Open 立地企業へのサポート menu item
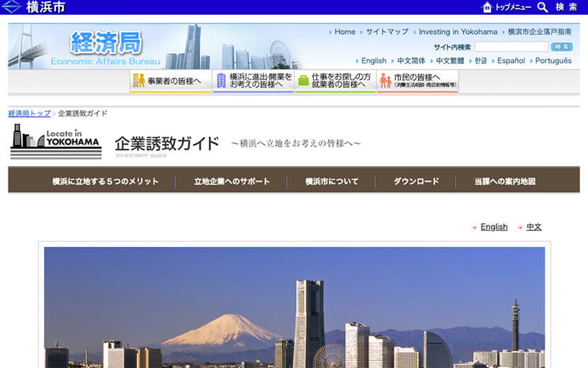 [x=232, y=182]
